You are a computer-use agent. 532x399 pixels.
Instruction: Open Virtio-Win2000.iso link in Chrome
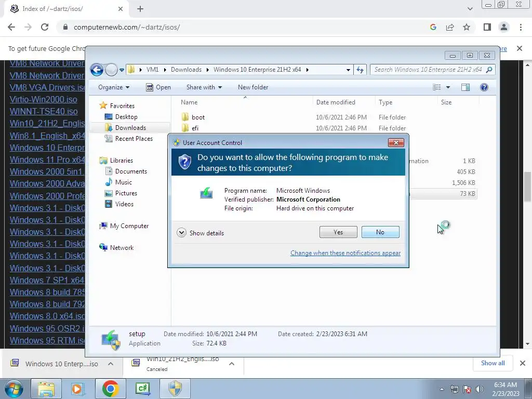[x=44, y=99]
